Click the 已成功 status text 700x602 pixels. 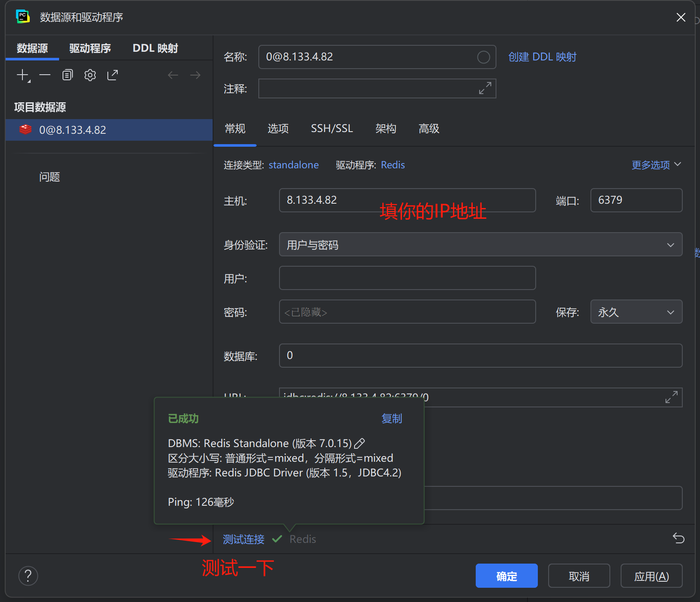183,419
